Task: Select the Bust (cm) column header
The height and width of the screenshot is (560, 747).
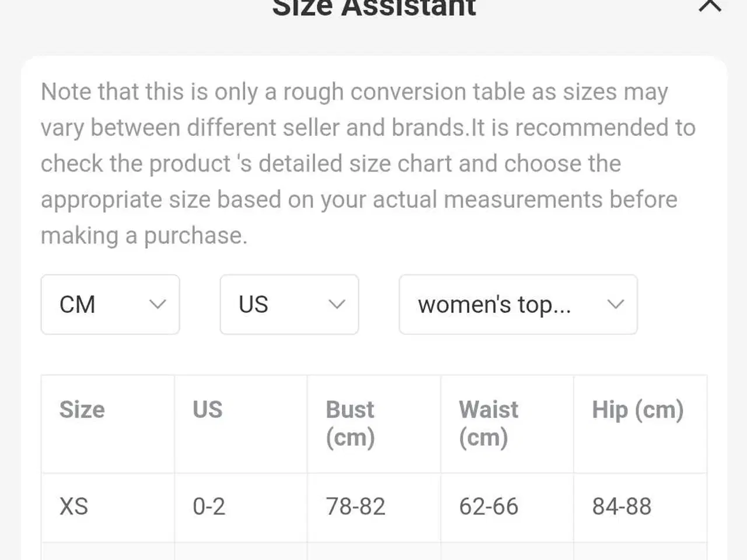Action: tap(351, 423)
